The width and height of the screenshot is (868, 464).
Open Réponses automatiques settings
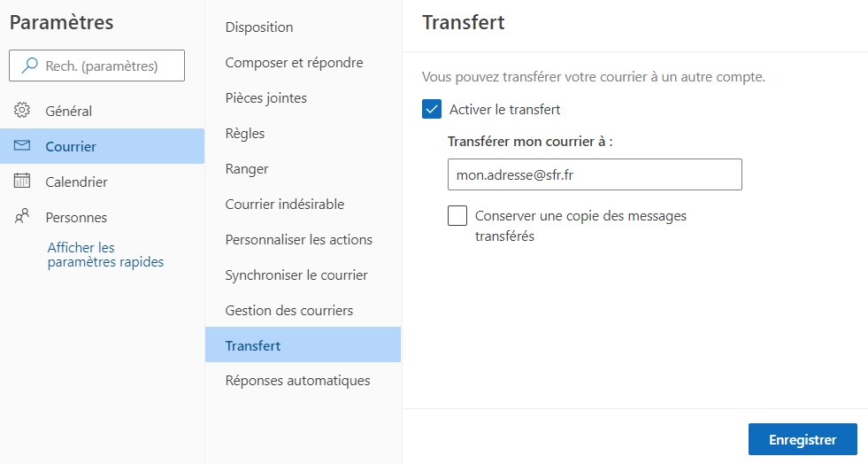(x=297, y=381)
